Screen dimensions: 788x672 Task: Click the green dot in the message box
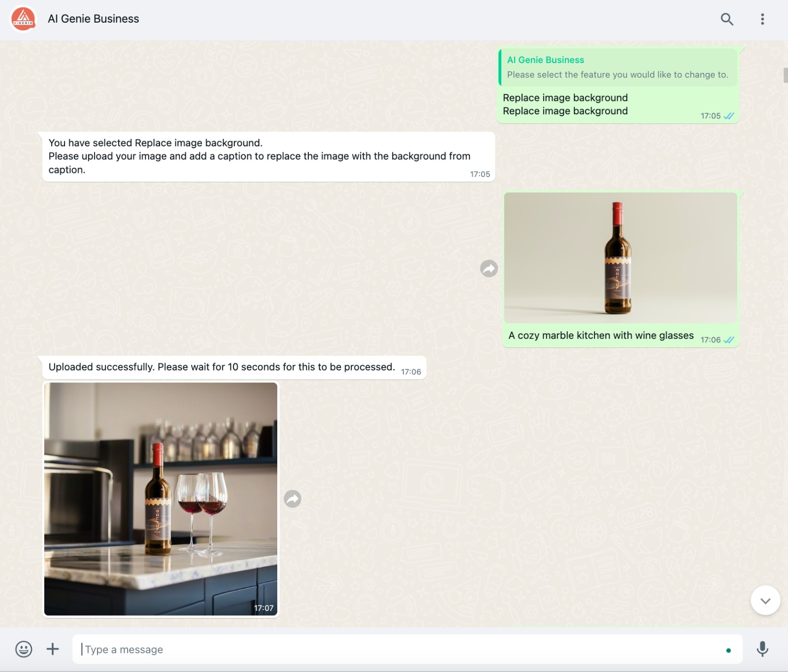pos(728,650)
